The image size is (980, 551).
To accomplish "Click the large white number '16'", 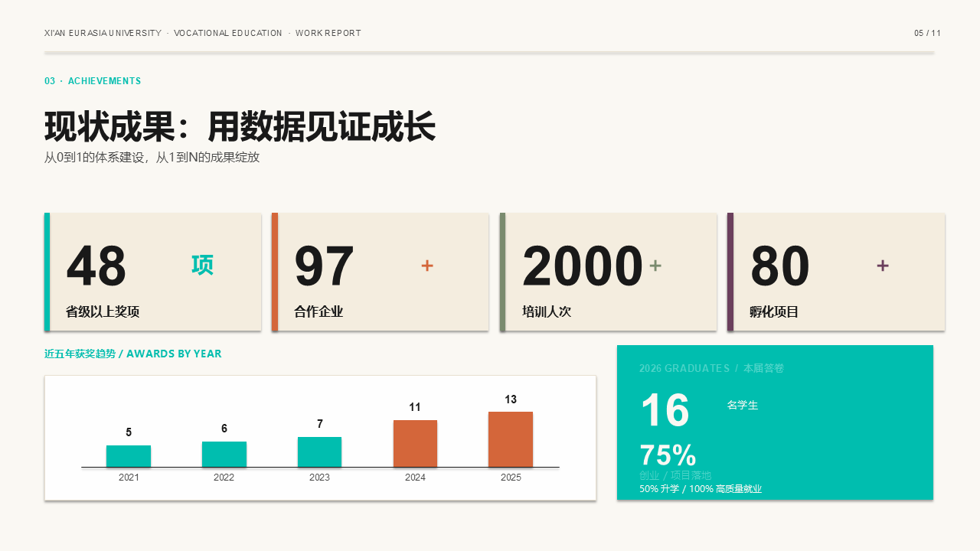I will coord(665,410).
